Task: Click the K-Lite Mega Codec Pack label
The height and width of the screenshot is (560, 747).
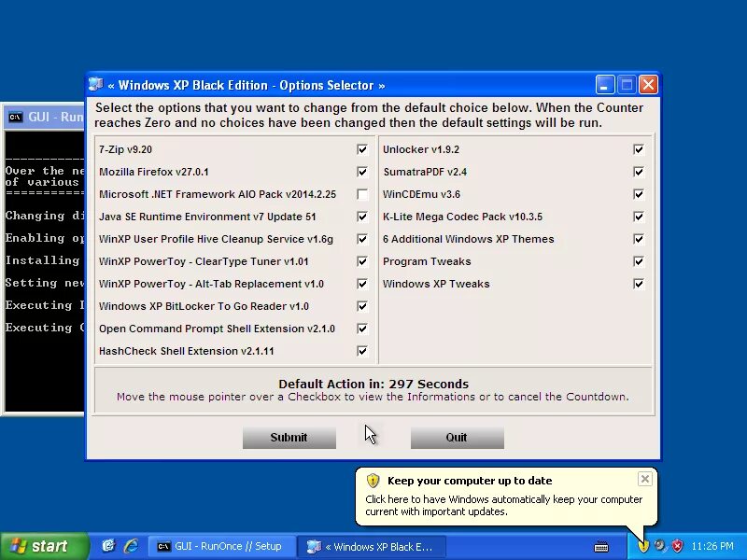Action: 462,217
